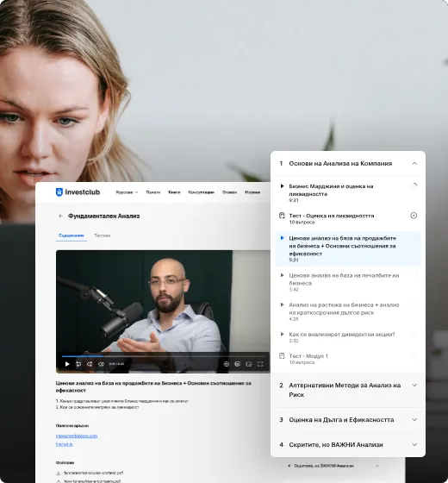Mute the video with the volume icon

click(x=101, y=364)
